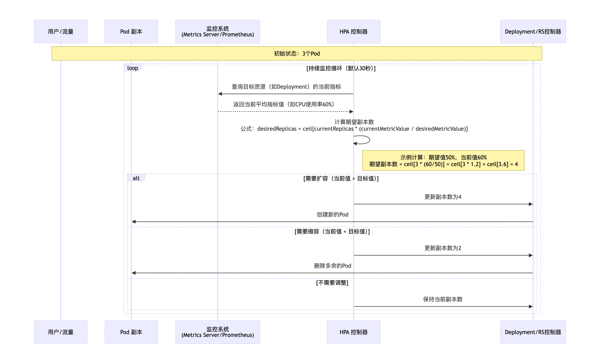The width and height of the screenshot is (600, 364).
Task: Click the 保持当前副本数 message label
Action: point(443,299)
